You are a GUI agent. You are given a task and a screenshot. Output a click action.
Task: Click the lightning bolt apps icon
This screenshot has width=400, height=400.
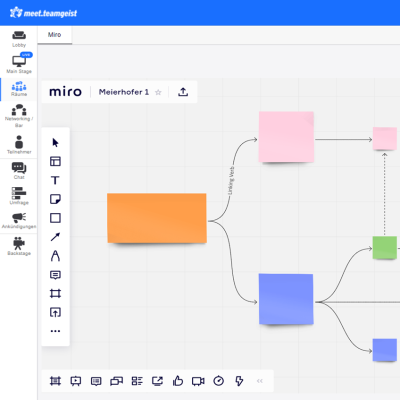click(239, 381)
